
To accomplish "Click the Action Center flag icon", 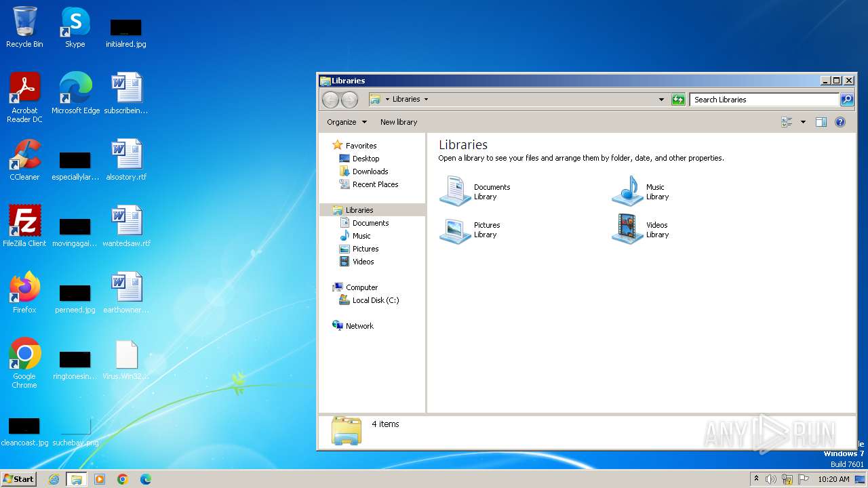I will [804, 479].
